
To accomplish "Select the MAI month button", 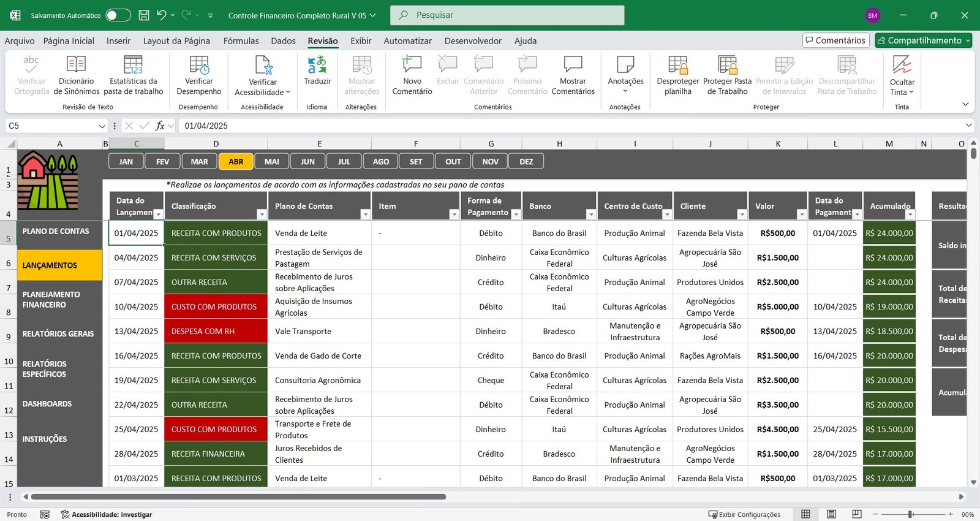I will (271, 162).
